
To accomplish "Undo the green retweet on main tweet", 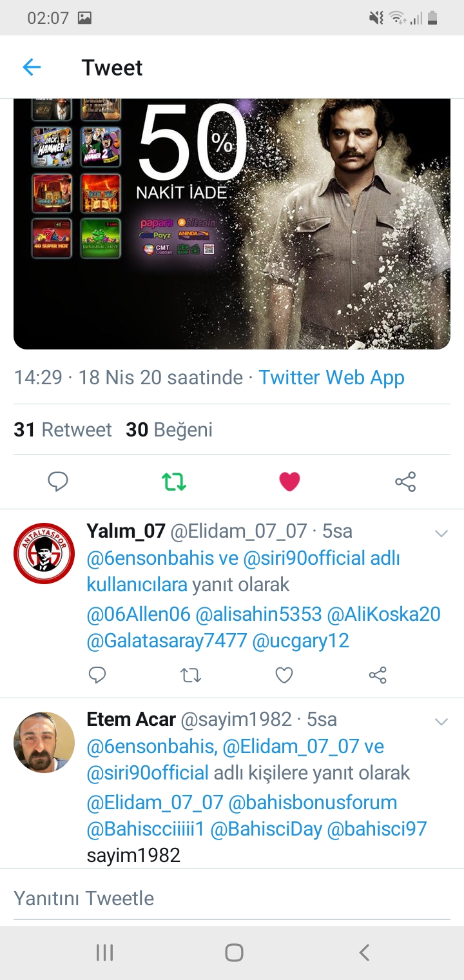I will tap(174, 482).
